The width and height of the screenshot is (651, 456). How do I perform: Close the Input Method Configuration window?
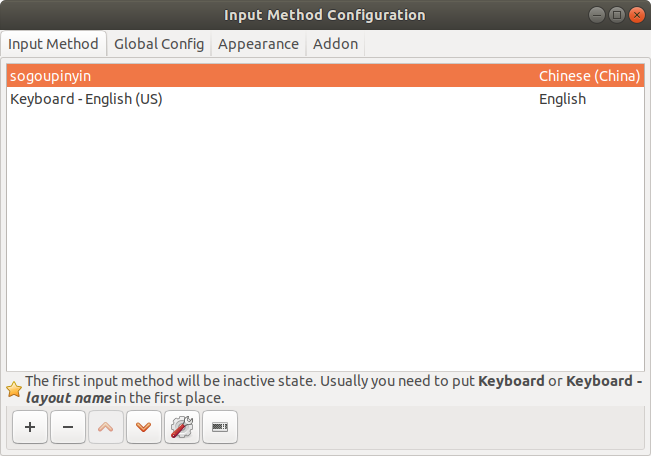[635, 14]
